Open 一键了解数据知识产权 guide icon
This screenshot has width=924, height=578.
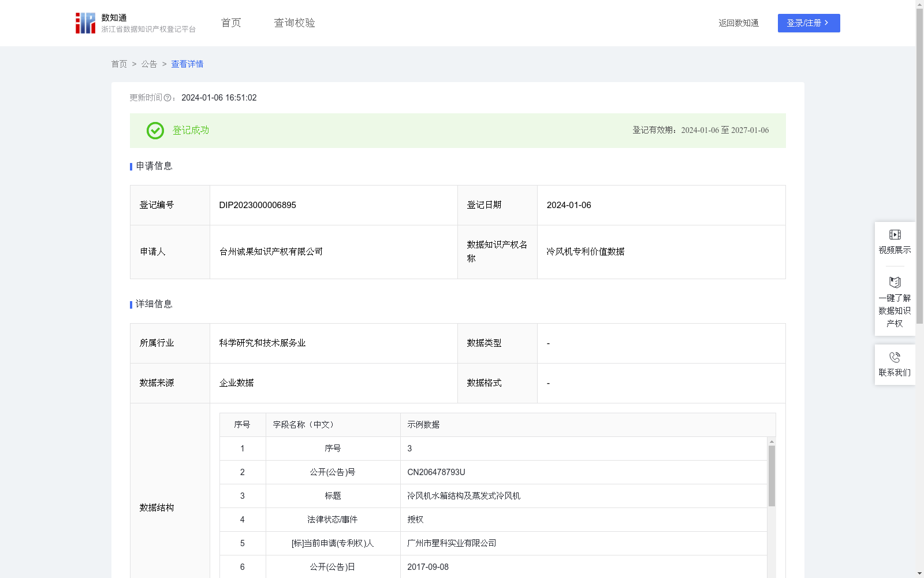pyautogui.click(x=895, y=283)
